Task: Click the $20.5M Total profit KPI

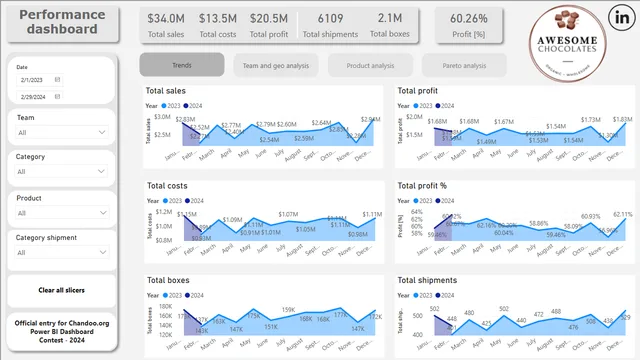Action: (x=269, y=25)
